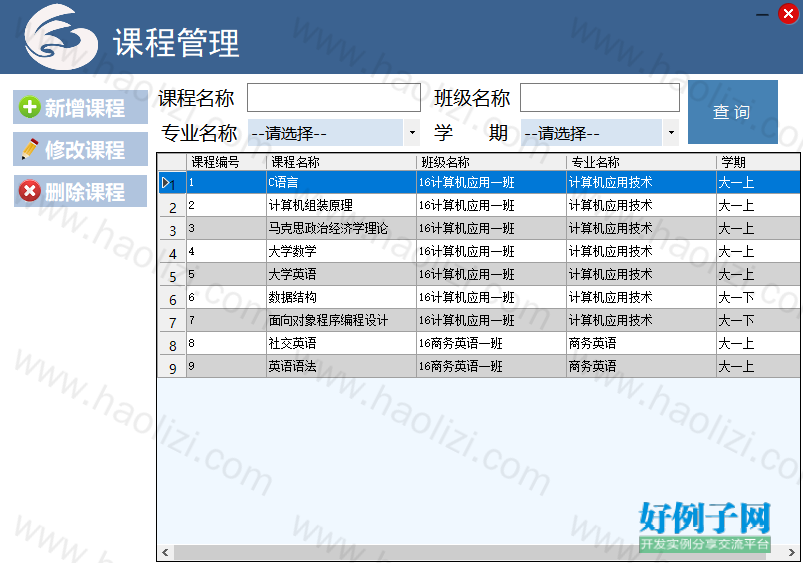Click the 专业名称 column header
This screenshot has width=803, height=563.
pos(641,162)
